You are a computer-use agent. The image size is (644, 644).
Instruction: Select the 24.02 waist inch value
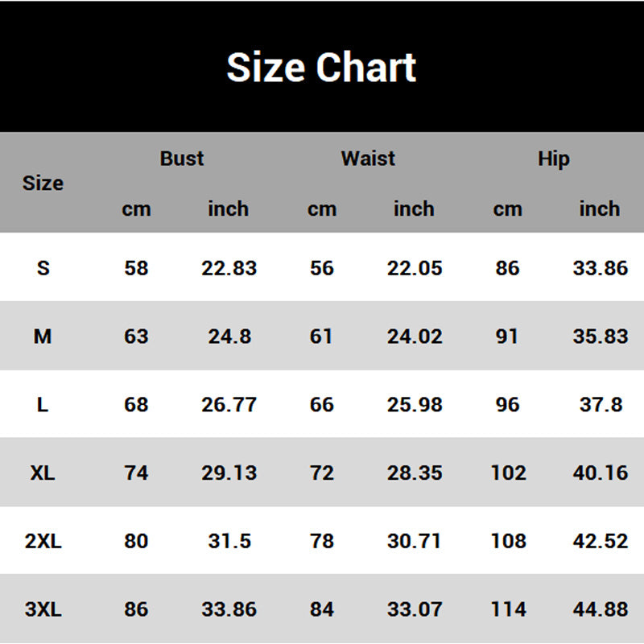[415, 336]
